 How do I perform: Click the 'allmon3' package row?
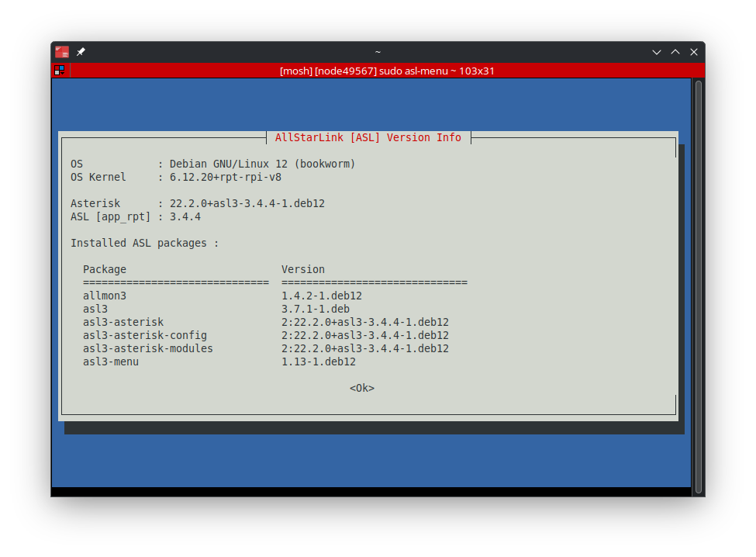click(x=223, y=296)
